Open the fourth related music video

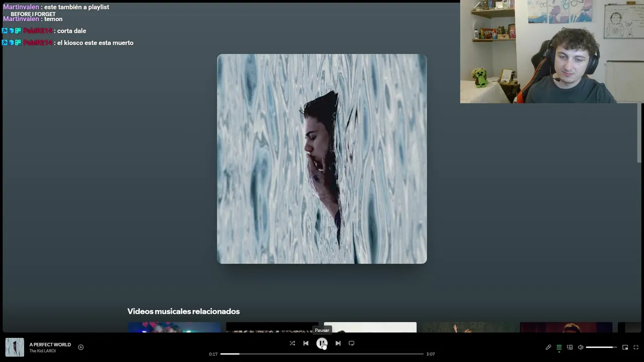pyautogui.click(x=468, y=327)
